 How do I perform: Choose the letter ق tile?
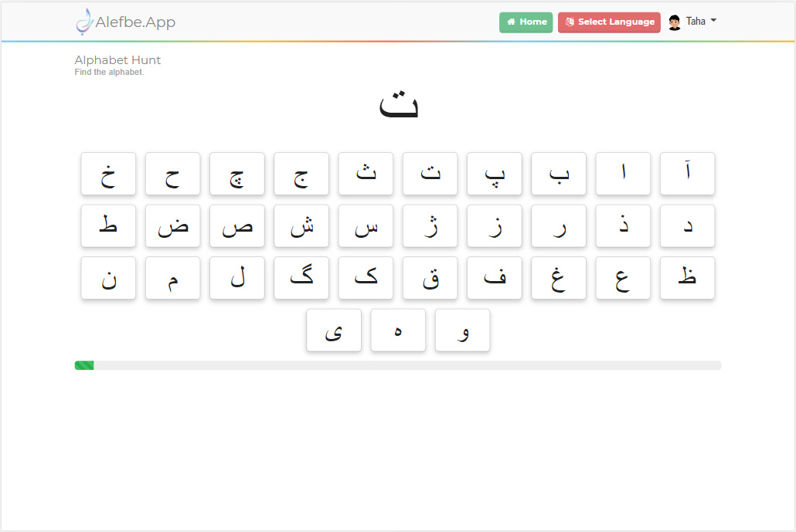click(430, 278)
